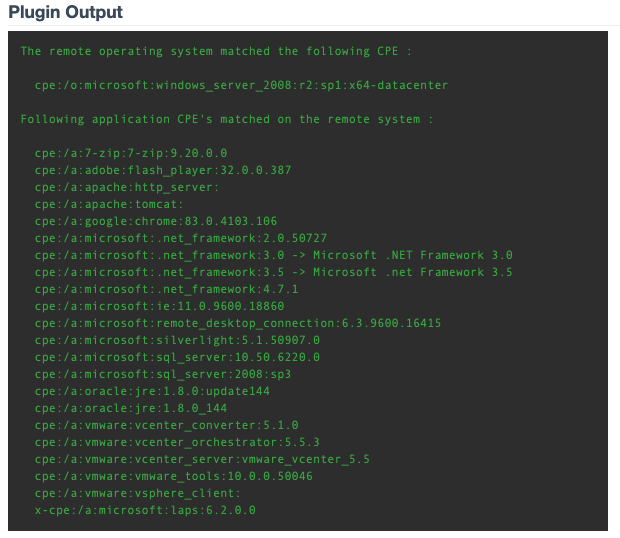The height and width of the screenshot is (538, 620).
Task: Select the x-cpe microsoft laps entry
Action: (145, 510)
